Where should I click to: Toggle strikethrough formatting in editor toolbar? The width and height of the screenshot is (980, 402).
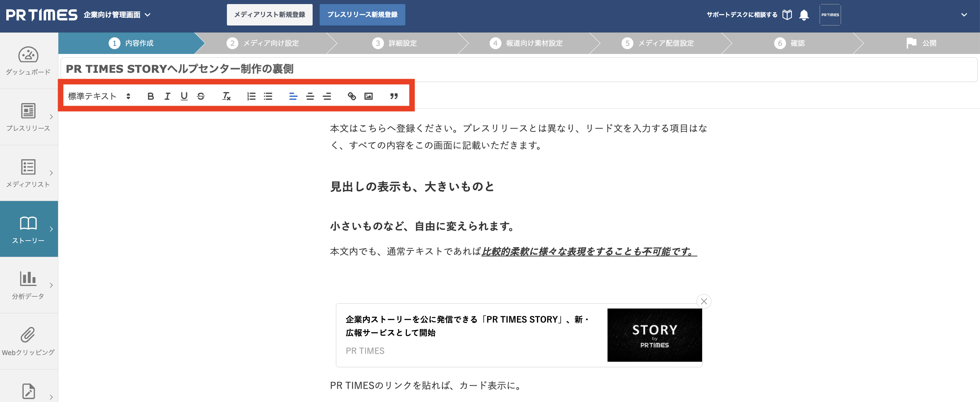pos(201,96)
